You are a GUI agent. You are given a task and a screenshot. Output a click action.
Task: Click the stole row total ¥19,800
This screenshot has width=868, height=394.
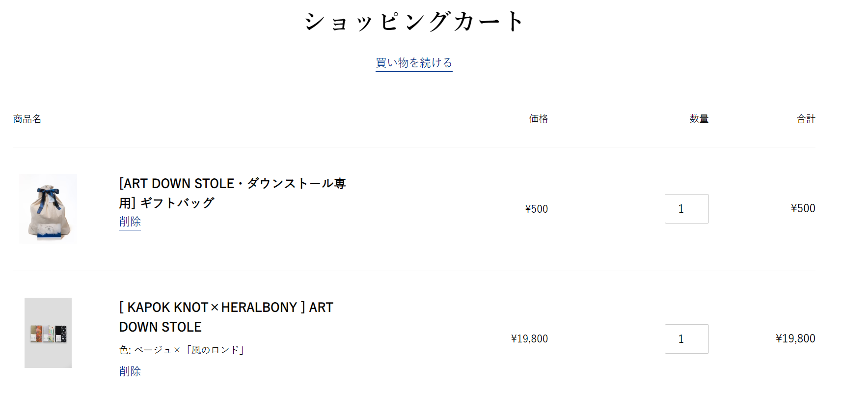795,338
